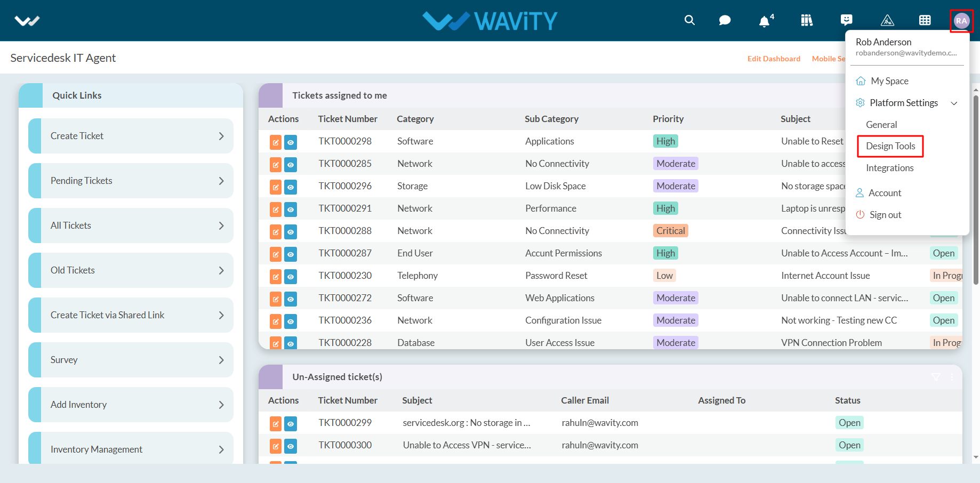View ticket TKT0000272 with eye icon
Screen dimensions: 980x483
pyautogui.click(x=291, y=299)
